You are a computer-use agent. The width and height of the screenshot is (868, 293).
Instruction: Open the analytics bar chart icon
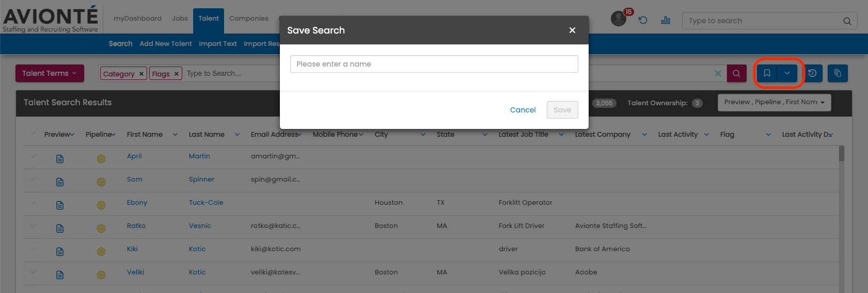[x=666, y=20]
